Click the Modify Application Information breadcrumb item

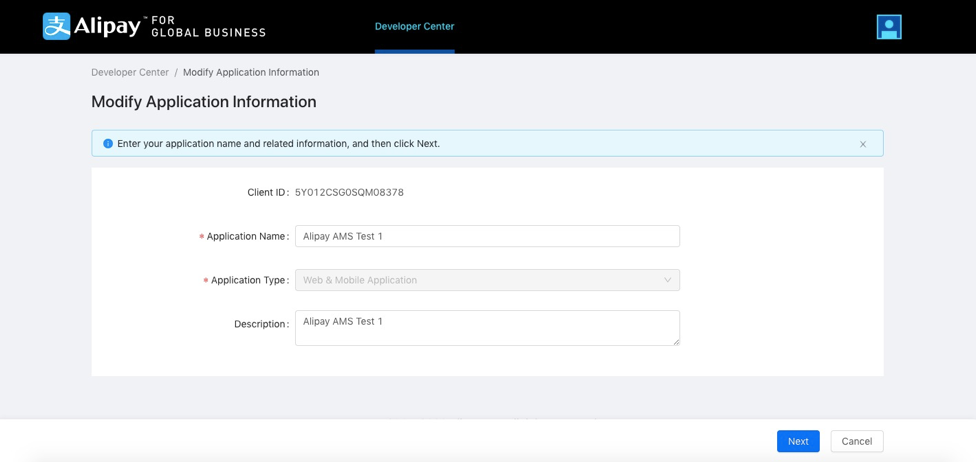click(x=251, y=72)
